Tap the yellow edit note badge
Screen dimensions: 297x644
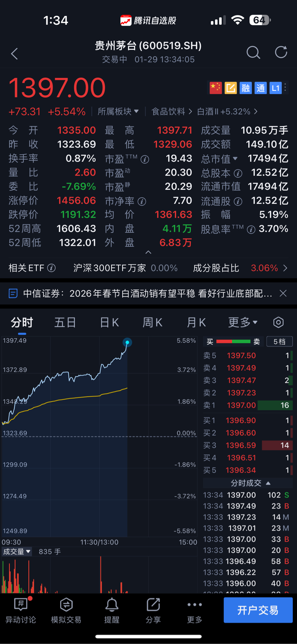[x=230, y=88]
